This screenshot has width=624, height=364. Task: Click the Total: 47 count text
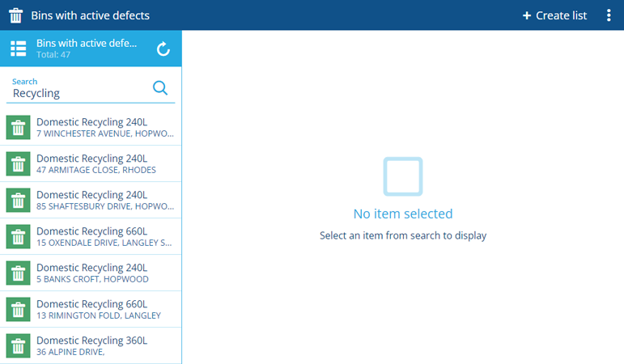(x=53, y=55)
